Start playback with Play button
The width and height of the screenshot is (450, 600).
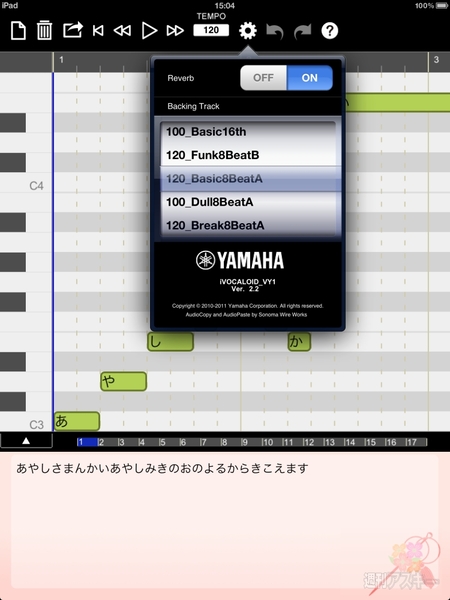click(149, 31)
